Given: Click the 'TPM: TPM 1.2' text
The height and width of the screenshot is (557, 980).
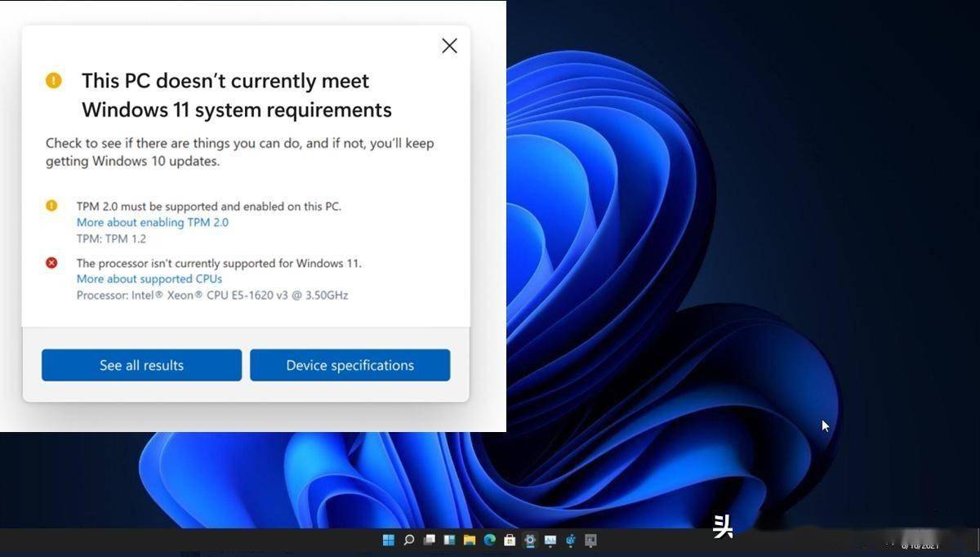Looking at the screenshot, I should point(113,238).
